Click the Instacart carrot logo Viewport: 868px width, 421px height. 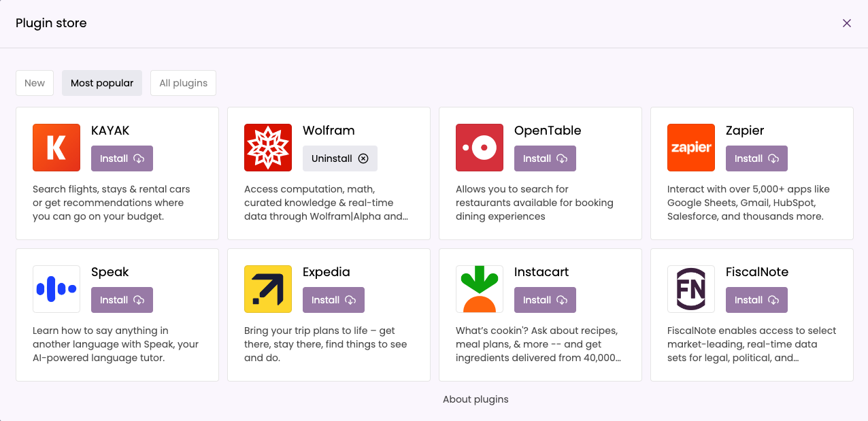tap(480, 289)
